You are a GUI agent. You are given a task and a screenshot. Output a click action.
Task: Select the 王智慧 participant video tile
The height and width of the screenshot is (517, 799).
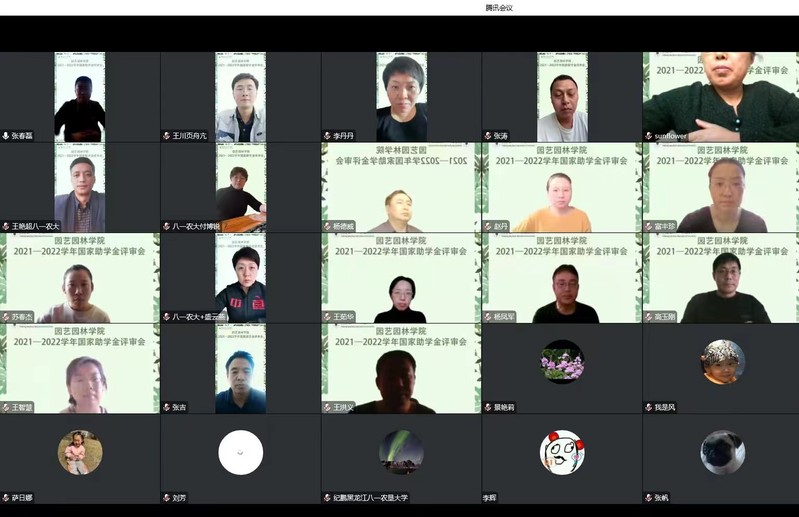point(80,368)
